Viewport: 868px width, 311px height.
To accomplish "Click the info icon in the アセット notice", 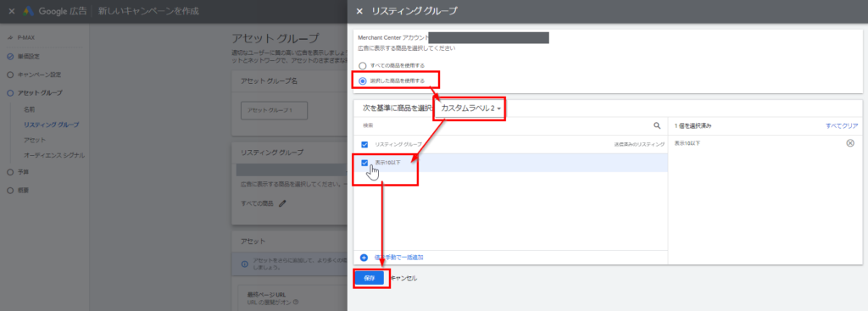I will [x=244, y=264].
